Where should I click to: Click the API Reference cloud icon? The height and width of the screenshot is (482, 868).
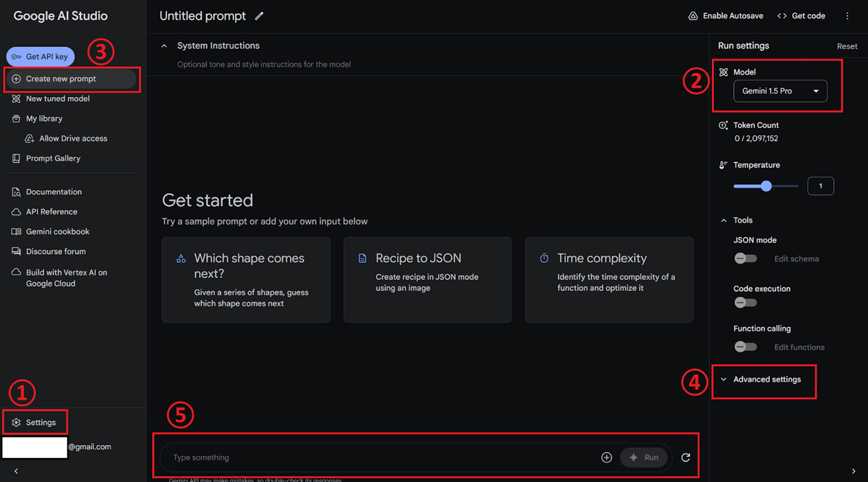coord(17,212)
